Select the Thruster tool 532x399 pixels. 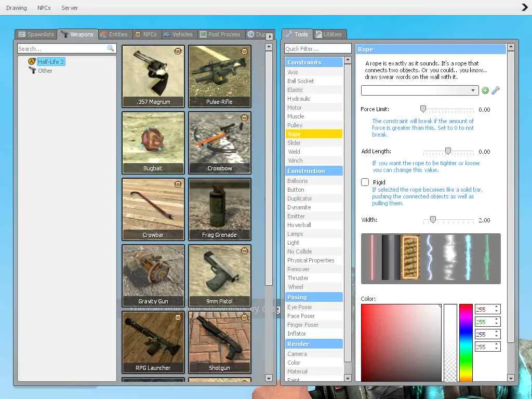pyautogui.click(x=298, y=278)
